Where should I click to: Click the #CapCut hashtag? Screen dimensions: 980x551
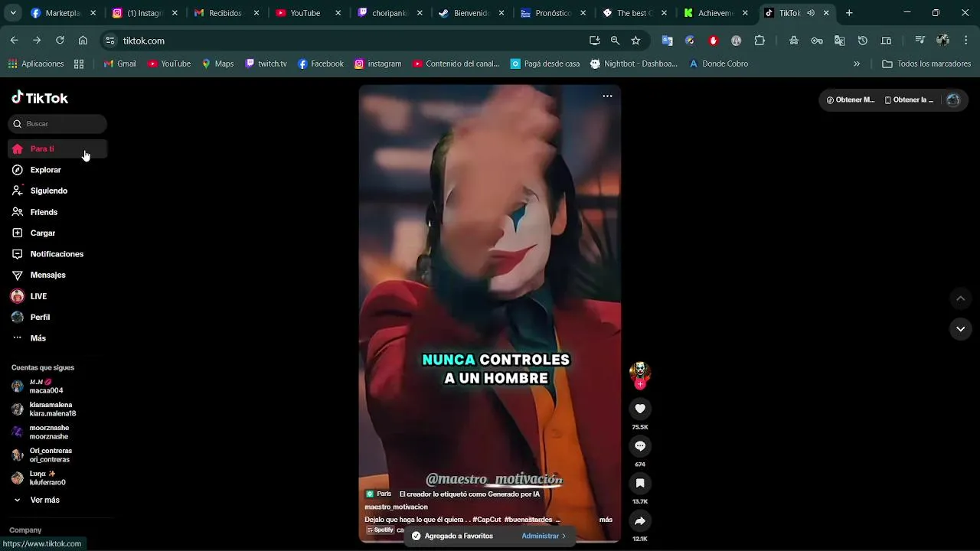(x=486, y=520)
